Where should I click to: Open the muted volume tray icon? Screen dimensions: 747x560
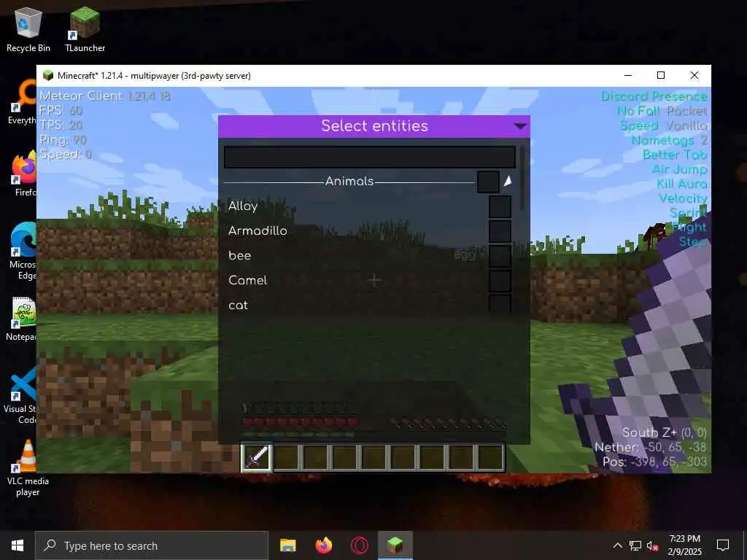pos(652,545)
